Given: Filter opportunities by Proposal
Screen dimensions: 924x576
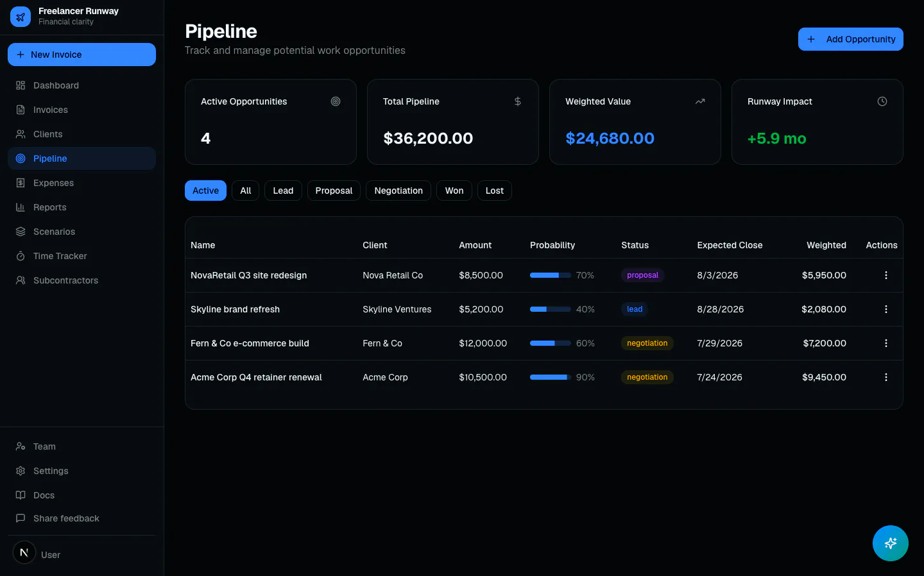Looking at the screenshot, I should [334, 191].
